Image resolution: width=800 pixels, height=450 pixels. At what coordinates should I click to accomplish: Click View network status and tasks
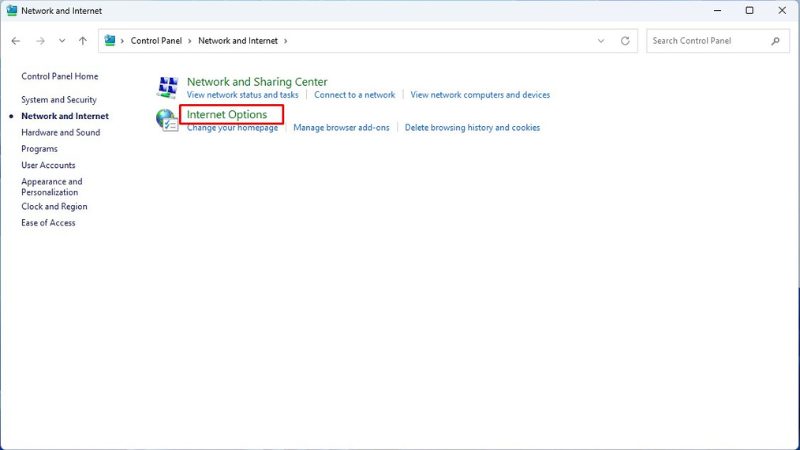242,95
